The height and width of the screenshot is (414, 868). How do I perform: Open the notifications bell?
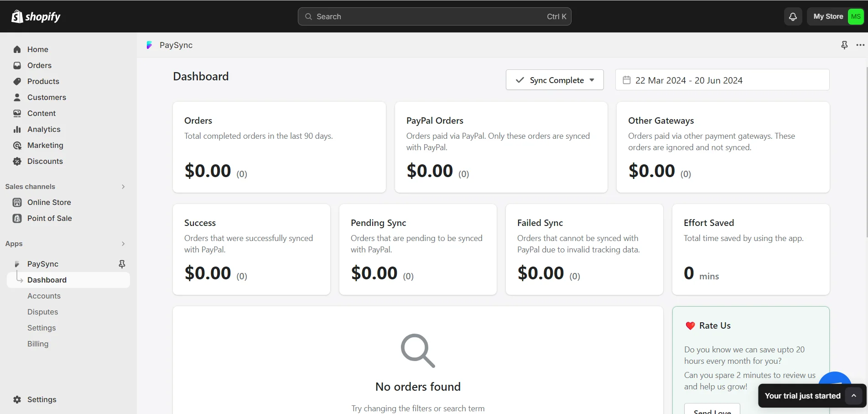793,16
